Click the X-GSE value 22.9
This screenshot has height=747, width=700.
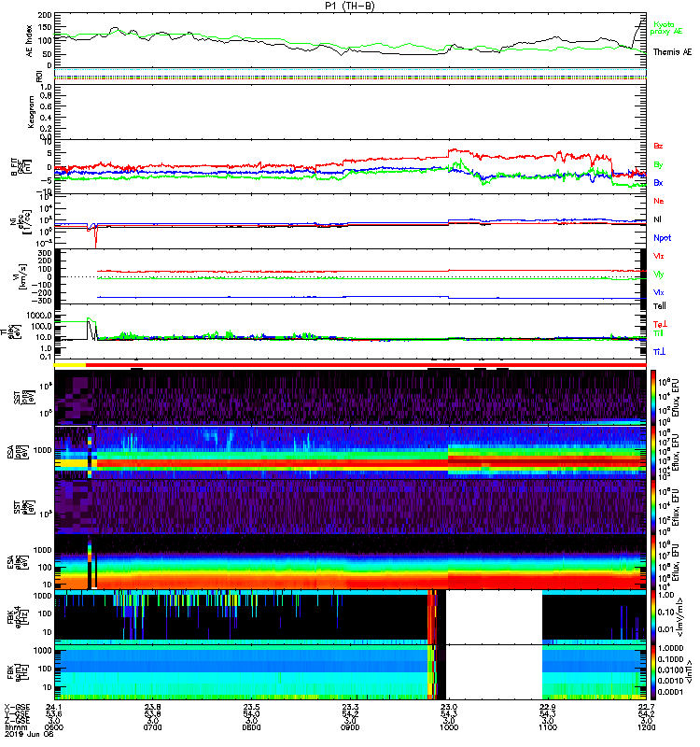click(x=548, y=707)
